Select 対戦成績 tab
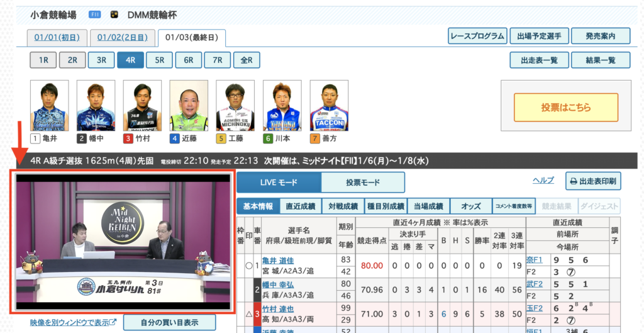The width and height of the screenshot is (644, 333). point(343,206)
